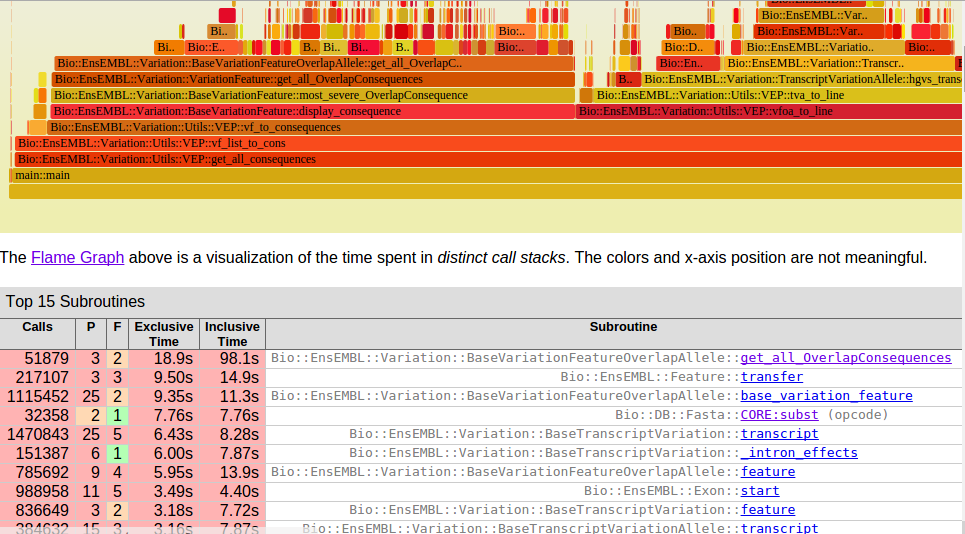Follow the base_variation_feature subroutine link
Image resolution: width=965 pixels, height=534 pixels.
[x=826, y=396]
